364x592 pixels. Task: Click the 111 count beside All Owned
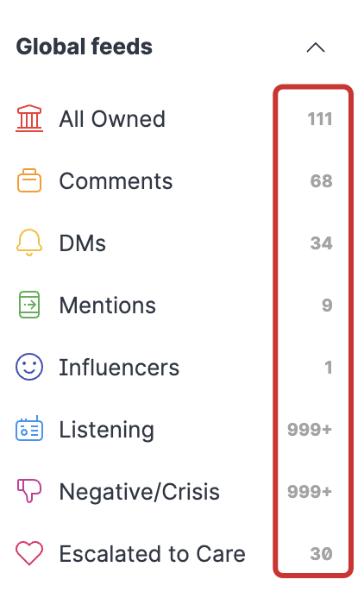point(320,119)
